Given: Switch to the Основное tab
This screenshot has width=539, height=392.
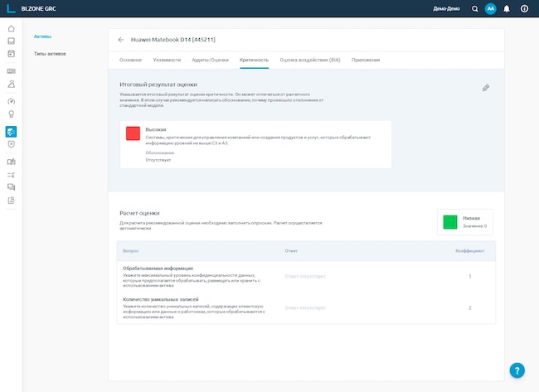Looking at the screenshot, I should (131, 60).
